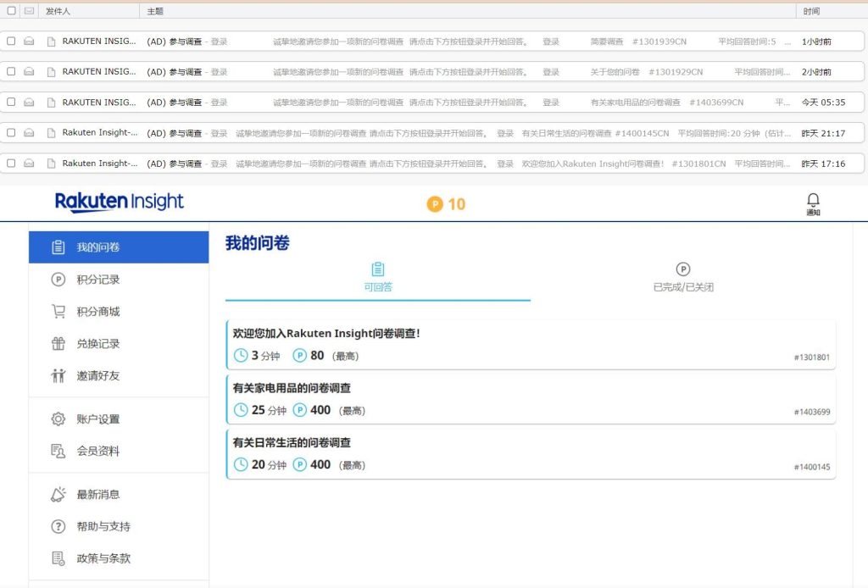Click survey ID #1400145
Image resolution: width=868 pixels, height=588 pixels.
pyautogui.click(x=811, y=467)
